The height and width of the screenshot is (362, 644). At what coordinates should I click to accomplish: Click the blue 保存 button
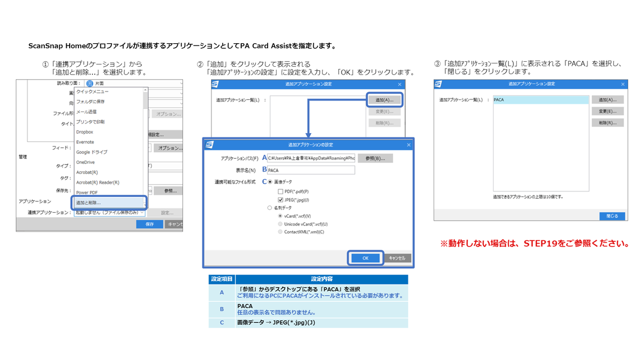click(x=149, y=224)
